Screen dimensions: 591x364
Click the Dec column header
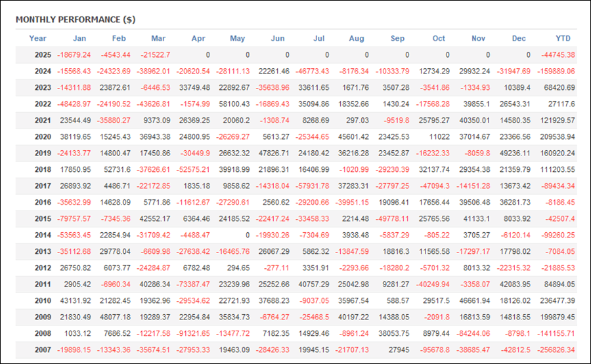coord(519,39)
